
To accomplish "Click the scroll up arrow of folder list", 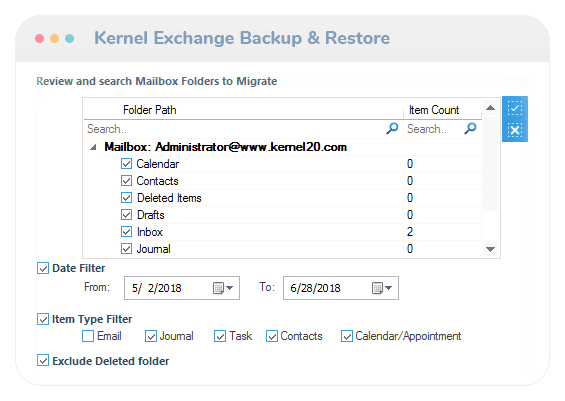I will (x=490, y=108).
